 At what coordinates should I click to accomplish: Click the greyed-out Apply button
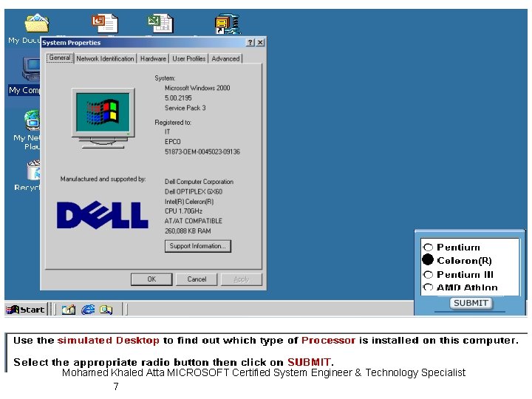click(x=241, y=279)
